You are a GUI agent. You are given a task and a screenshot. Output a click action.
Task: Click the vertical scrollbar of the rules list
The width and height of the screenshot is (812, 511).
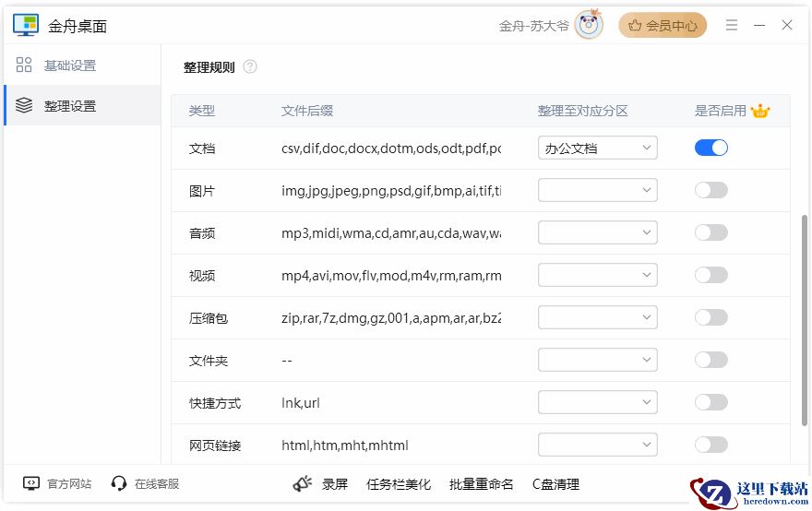[x=805, y=320]
